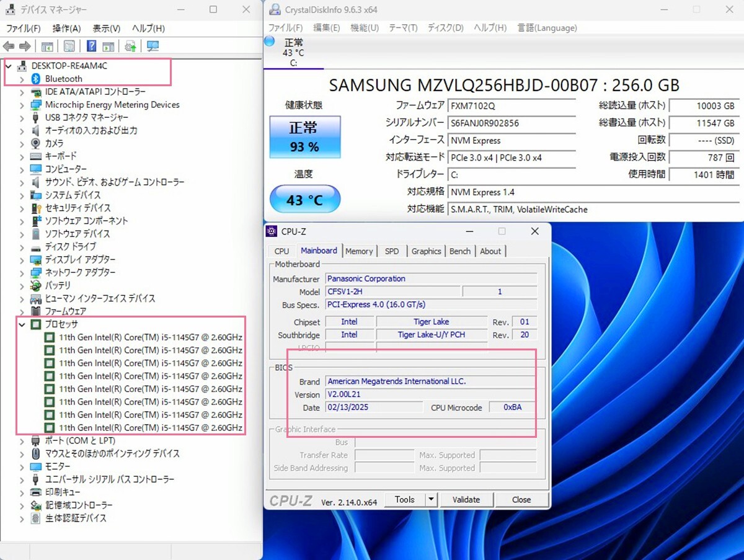The height and width of the screenshot is (560, 744).
Task: Click the コンピューター icon in device tree
Action: coord(36,169)
